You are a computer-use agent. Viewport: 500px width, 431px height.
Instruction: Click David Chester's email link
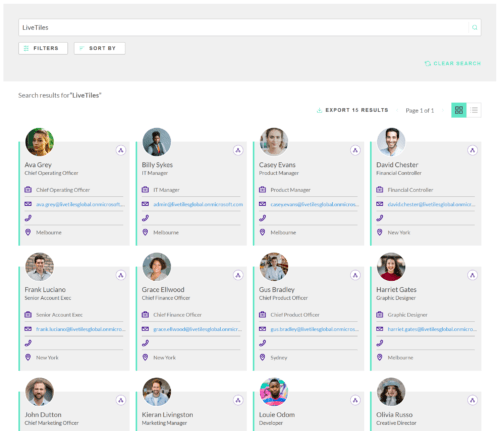(432, 204)
